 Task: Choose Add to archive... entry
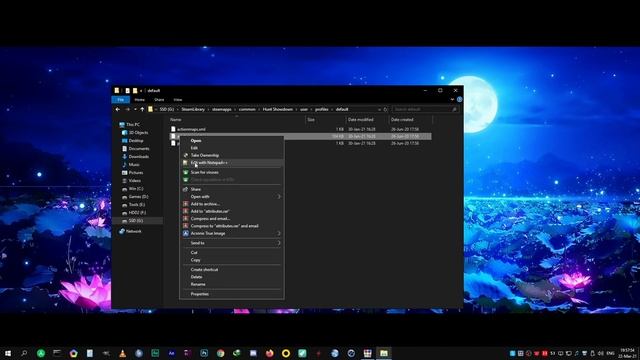pyautogui.click(x=232, y=204)
